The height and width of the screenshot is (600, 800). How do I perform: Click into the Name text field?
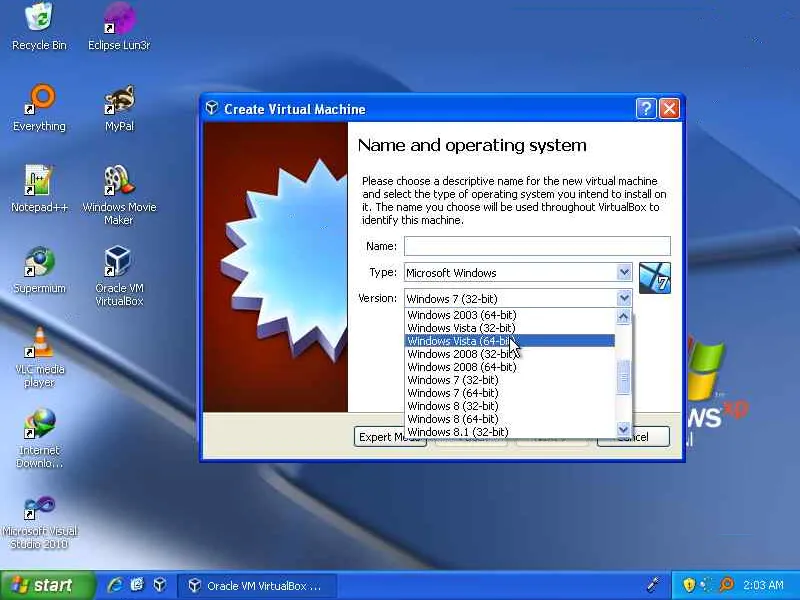click(x=537, y=246)
